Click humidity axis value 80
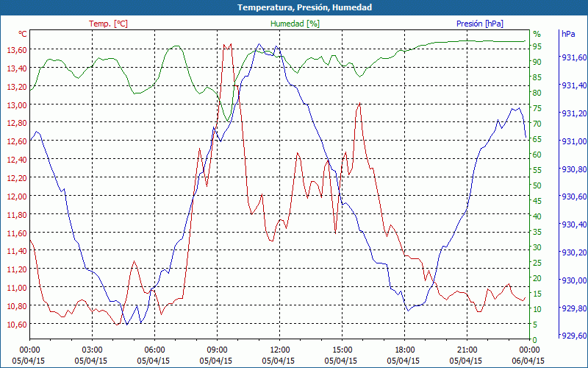This screenshot has height=368, width=588. (x=537, y=93)
